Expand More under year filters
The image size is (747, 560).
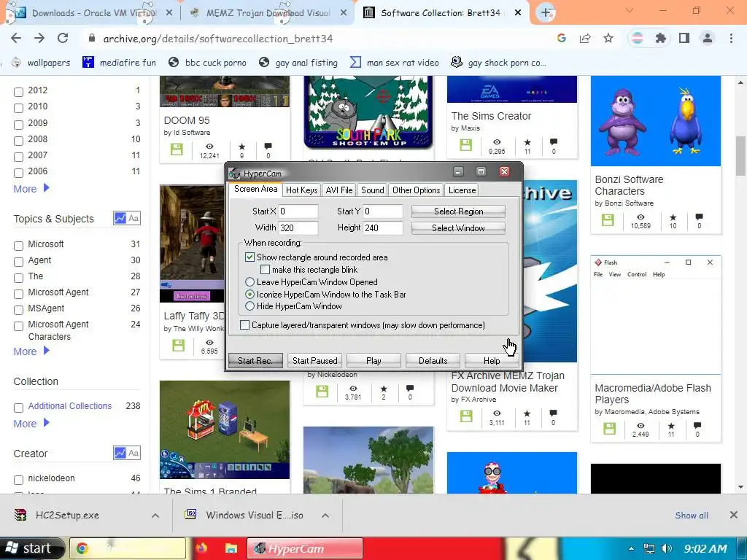[x=31, y=189]
